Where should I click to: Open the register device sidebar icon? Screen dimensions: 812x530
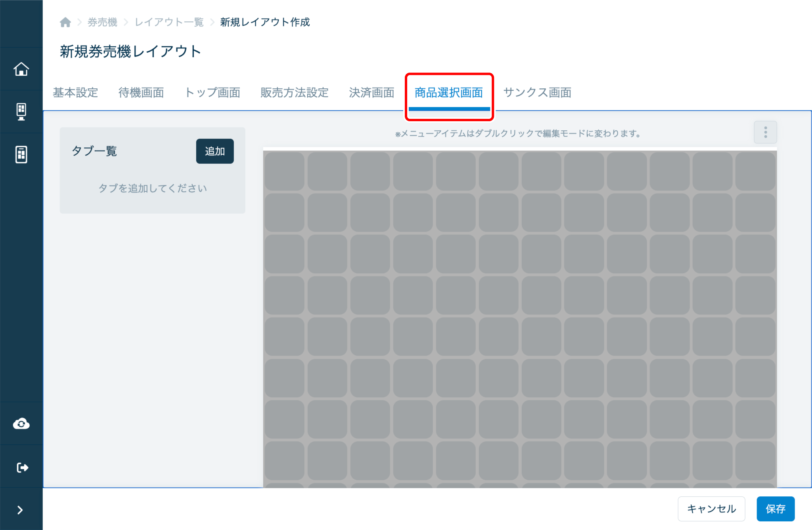tap(21, 154)
